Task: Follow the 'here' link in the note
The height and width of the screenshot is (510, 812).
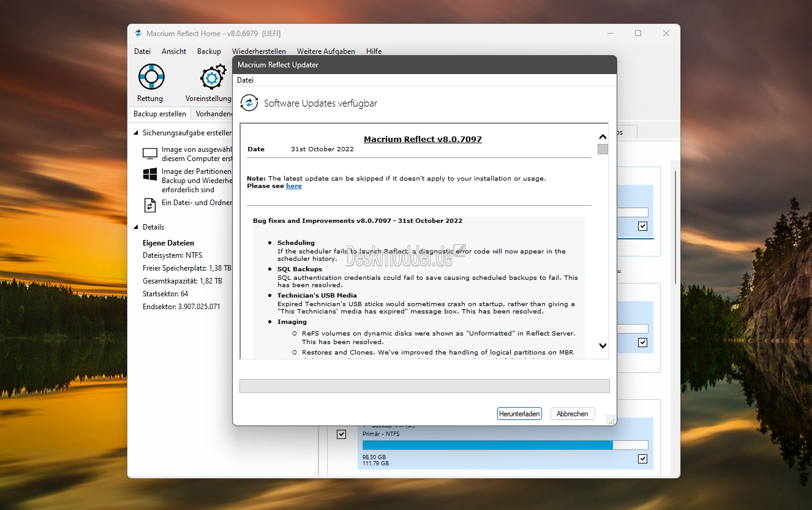Action: pos(294,186)
